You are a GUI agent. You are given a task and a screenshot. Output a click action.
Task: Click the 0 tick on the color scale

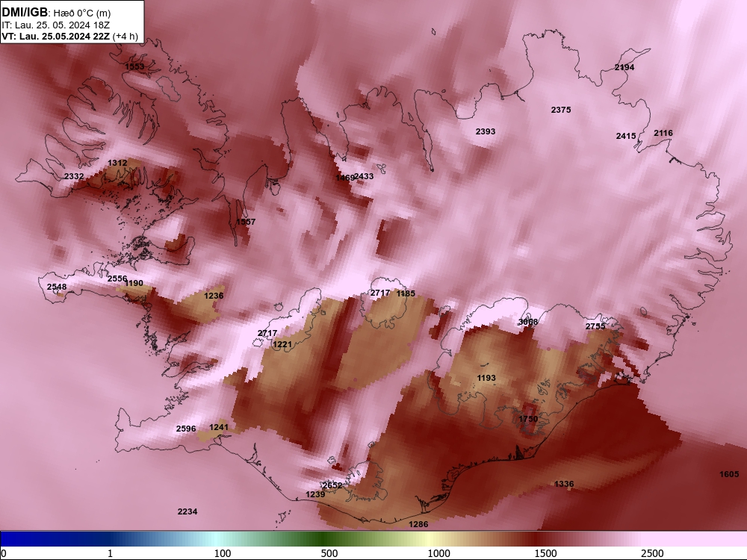coord(4,553)
